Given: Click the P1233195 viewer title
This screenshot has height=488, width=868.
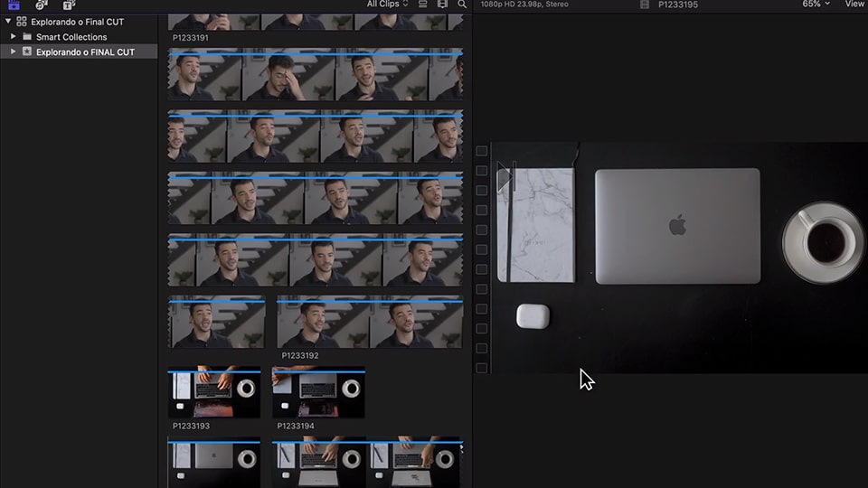Looking at the screenshot, I should [678, 5].
